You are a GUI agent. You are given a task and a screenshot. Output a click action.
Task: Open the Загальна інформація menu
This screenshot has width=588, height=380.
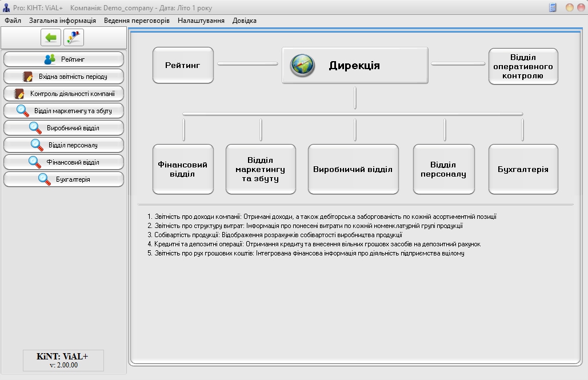(x=62, y=21)
